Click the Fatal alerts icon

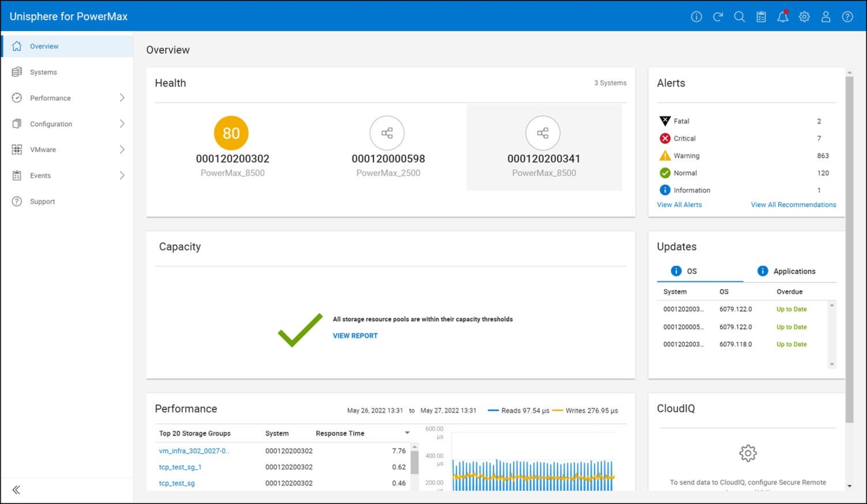[665, 121]
